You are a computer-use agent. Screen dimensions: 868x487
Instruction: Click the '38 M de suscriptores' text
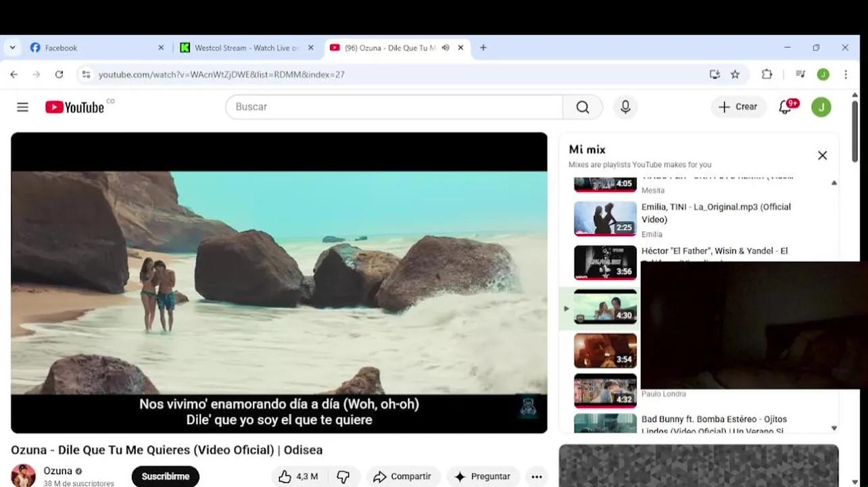pyautogui.click(x=78, y=484)
